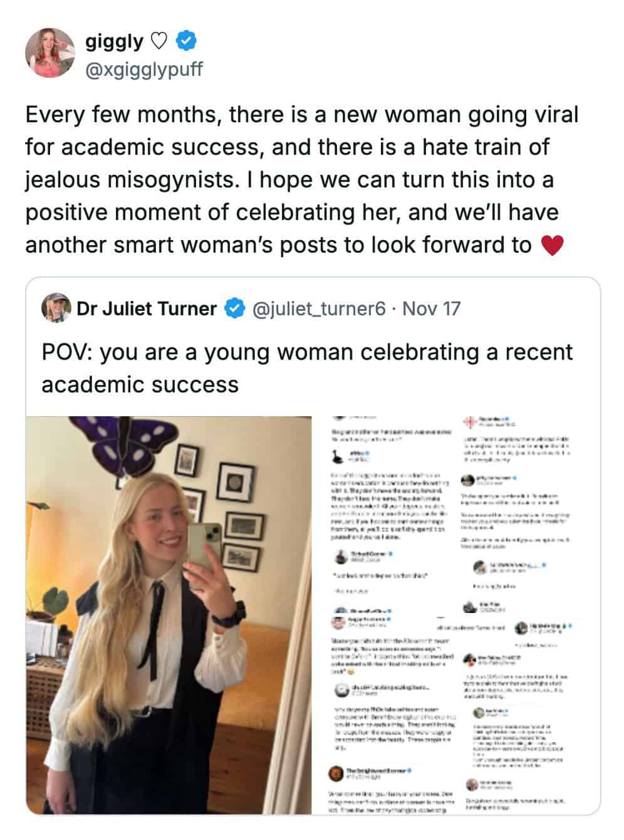
Task: Open Dr Juliet Turner's small avatar
Action: pyautogui.click(x=55, y=308)
